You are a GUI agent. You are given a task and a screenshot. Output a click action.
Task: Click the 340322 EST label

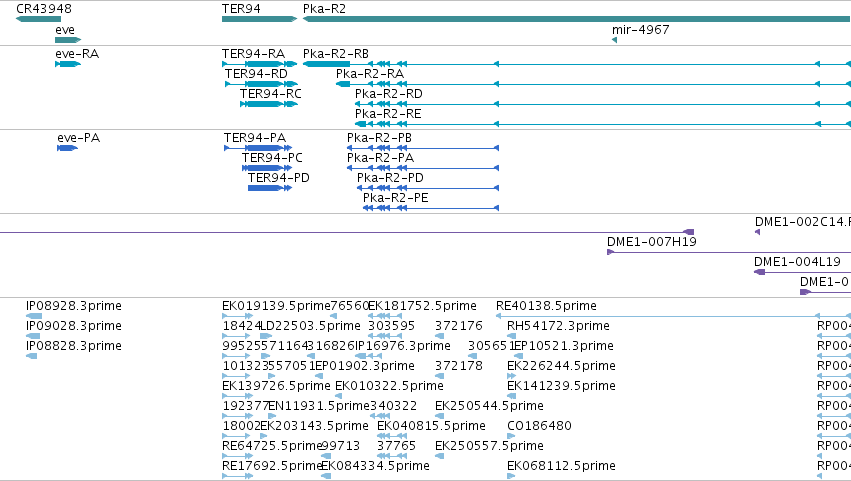tap(393, 407)
